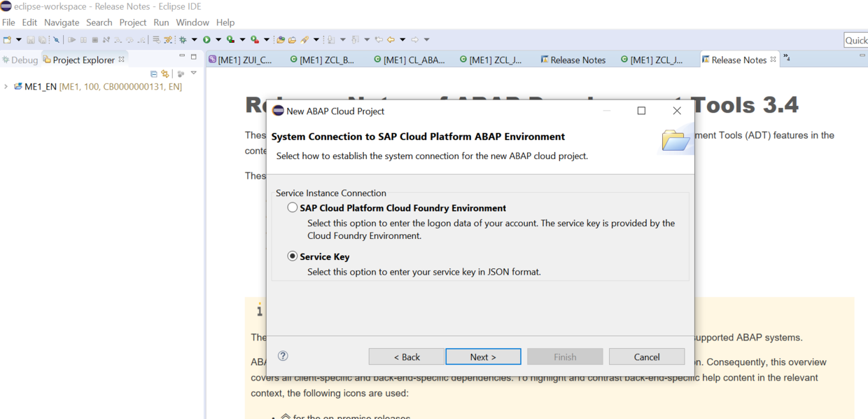Image resolution: width=868 pixels, height=419 pixels.
Task: Expand the ME1_EN project tree node
Action: [x=6, y=87]
